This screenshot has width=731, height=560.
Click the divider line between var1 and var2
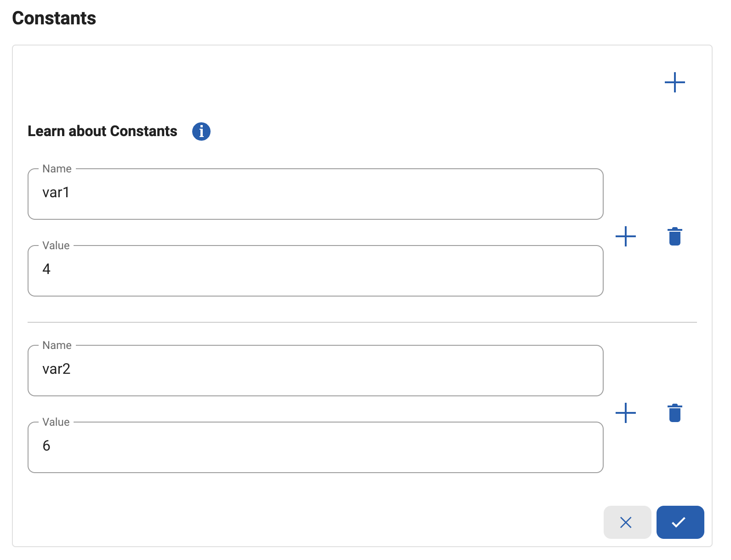(x=362, y=322)
